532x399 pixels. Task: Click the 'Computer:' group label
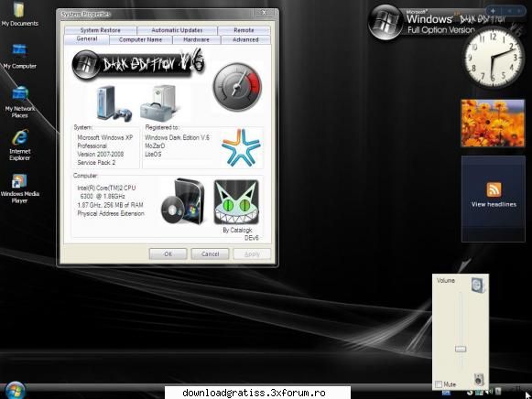pos(85,176)
